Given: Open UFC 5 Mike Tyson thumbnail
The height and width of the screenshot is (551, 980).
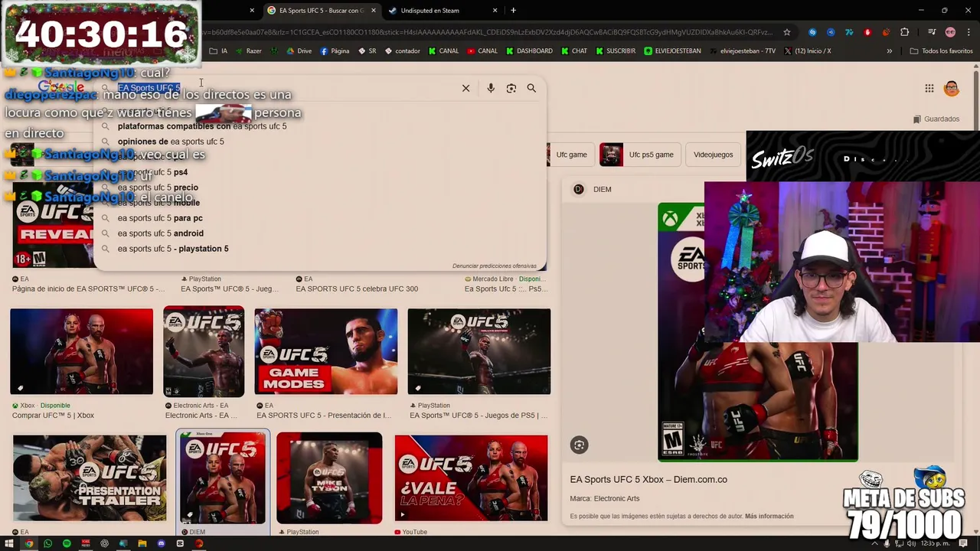Looking at the screenshot, I should (x=329, y=478).
